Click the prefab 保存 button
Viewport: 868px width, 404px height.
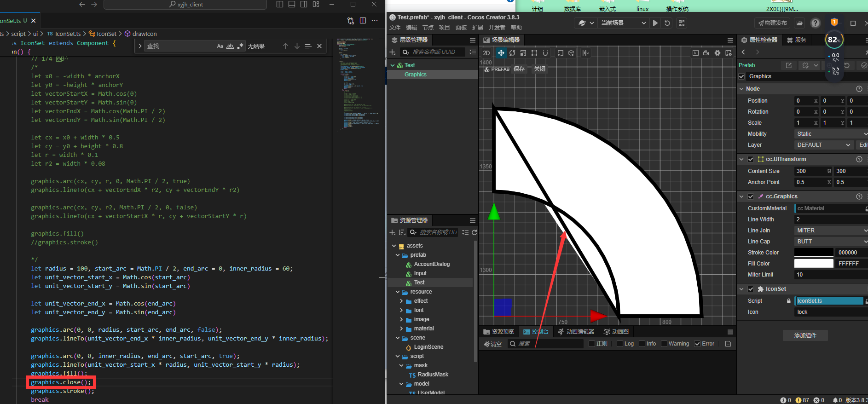(x=519, y=69)
